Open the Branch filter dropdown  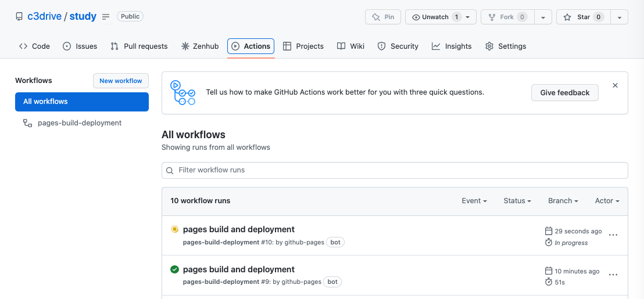click(563, 201)
